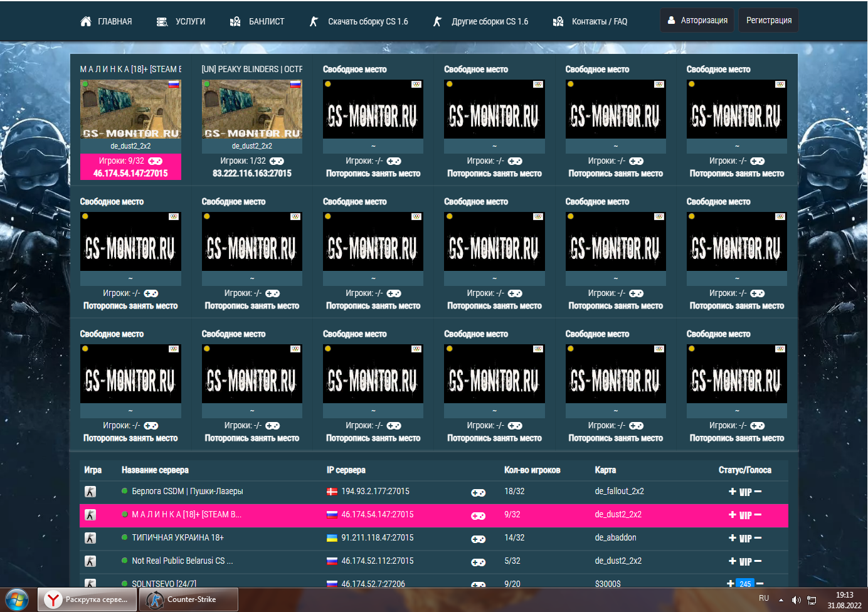Click the VIP button in МАЛИНКА table row
The image size is (868, 612).
745,515
